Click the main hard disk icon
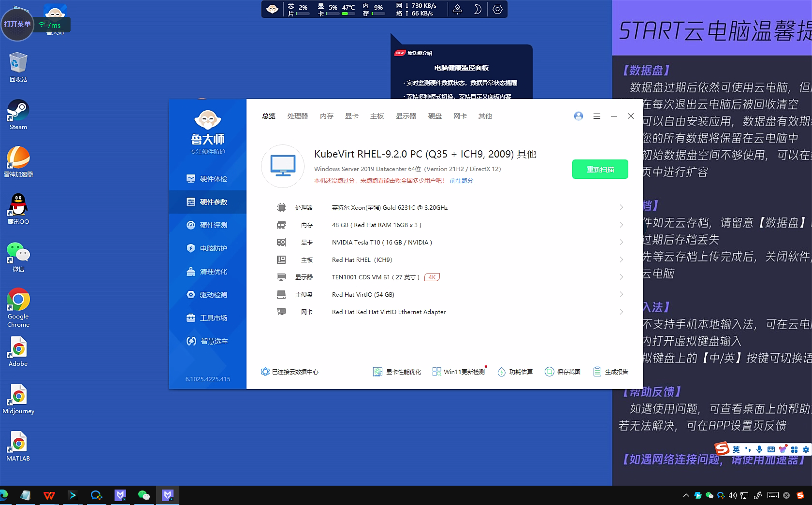The height and width of the screenshot is (505, 812). point(281,295)
